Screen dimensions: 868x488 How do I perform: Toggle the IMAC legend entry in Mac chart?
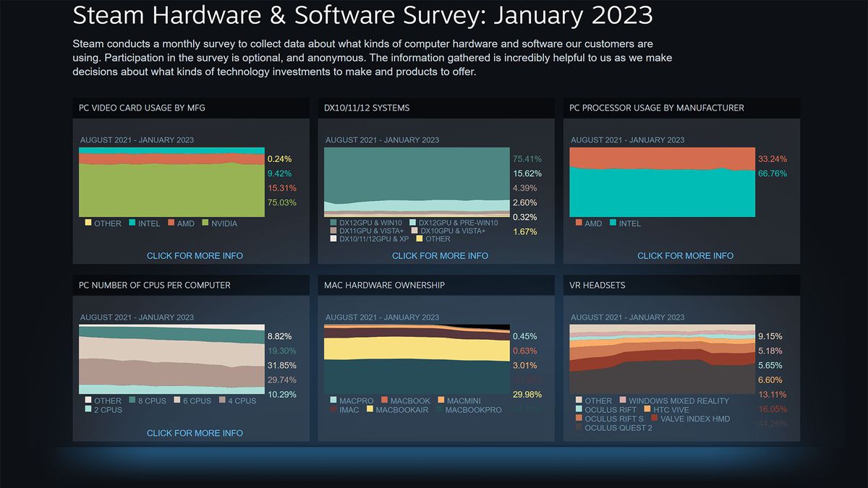pyautogui.click(x=334, y=409)
